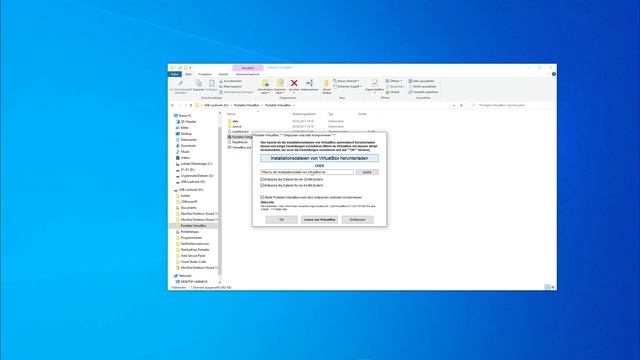Screen dimensions: 640x360
Task: Click the address bar refresh icon
Action: (x=462, y=105)
